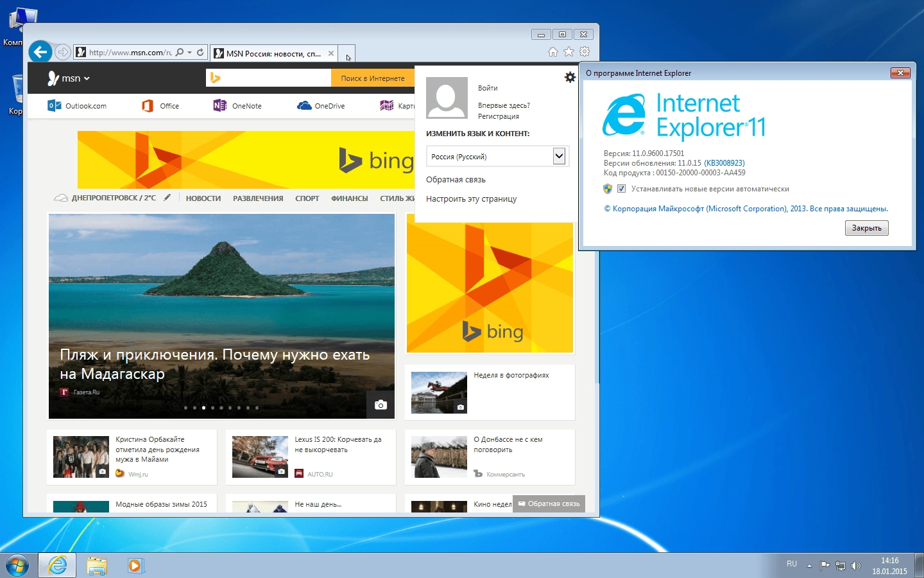Select the MSN Россия tab
Screen dimensions: 924x578
tap(273, 53)
